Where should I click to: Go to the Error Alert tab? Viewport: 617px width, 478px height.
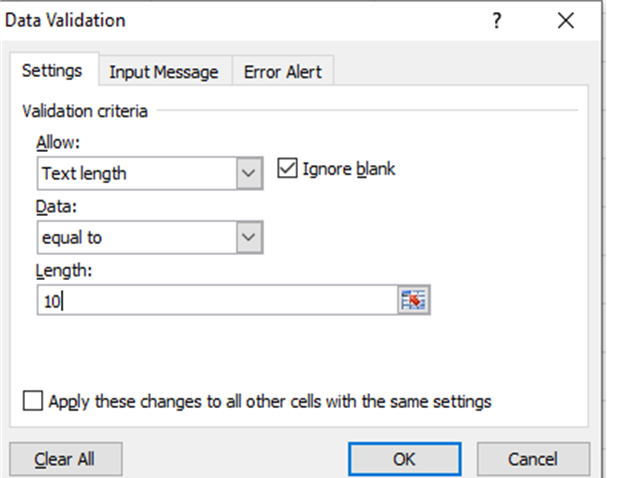coord(282,72)
